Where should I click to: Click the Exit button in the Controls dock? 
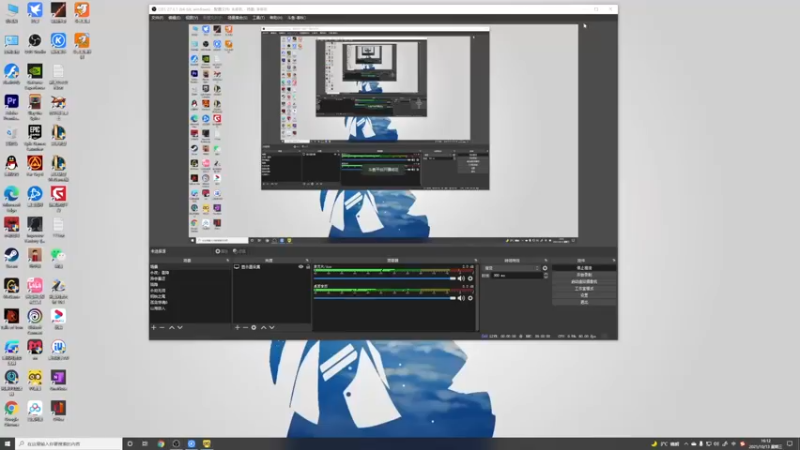(584, 302)
